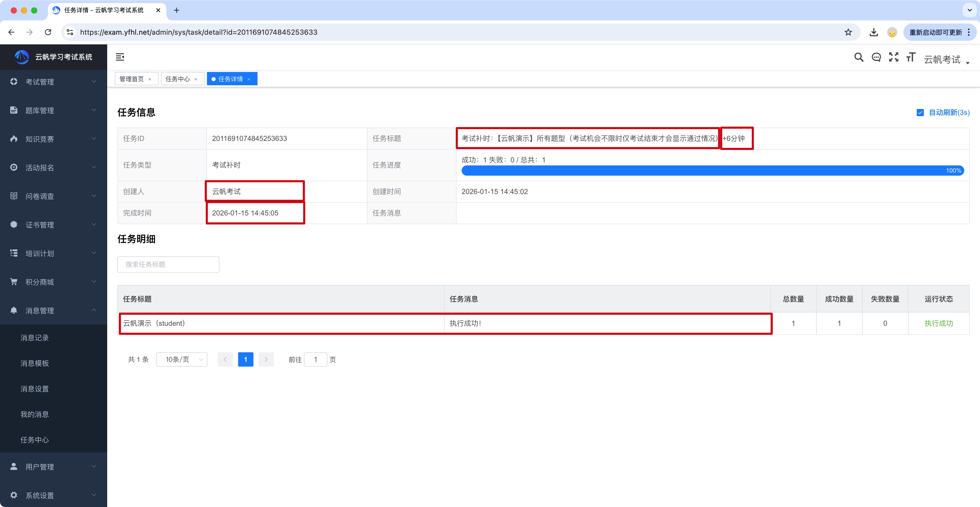980x507 pixels.
Task: Select 消息模板 in sidebar submenu
Action: point(35,363)
